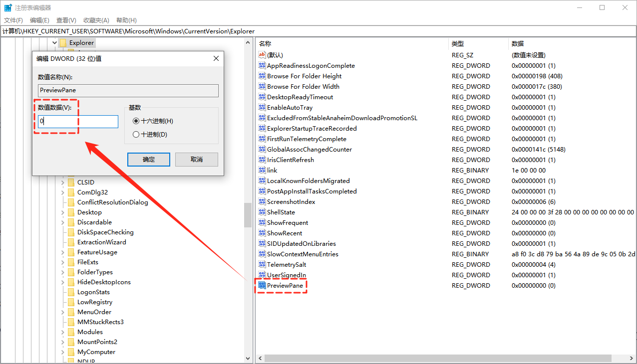Select the 十进制 (decimal) radio button
This screenshot has width=637, height=364.
pyautogui.click(x=136, y=135)
